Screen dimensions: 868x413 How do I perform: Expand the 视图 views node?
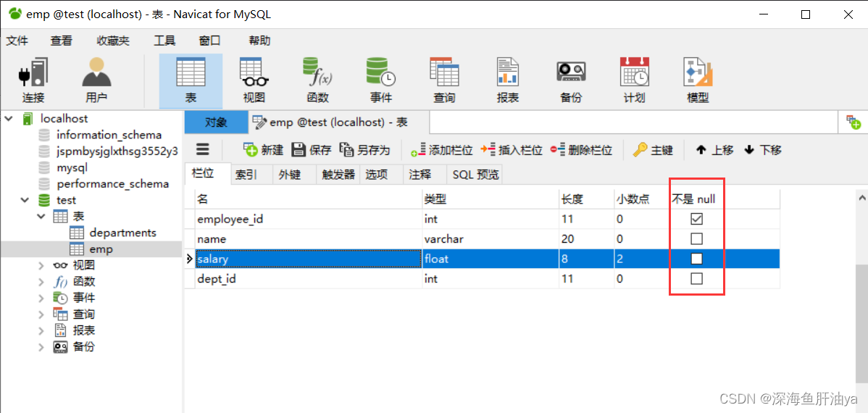[41, 265]
